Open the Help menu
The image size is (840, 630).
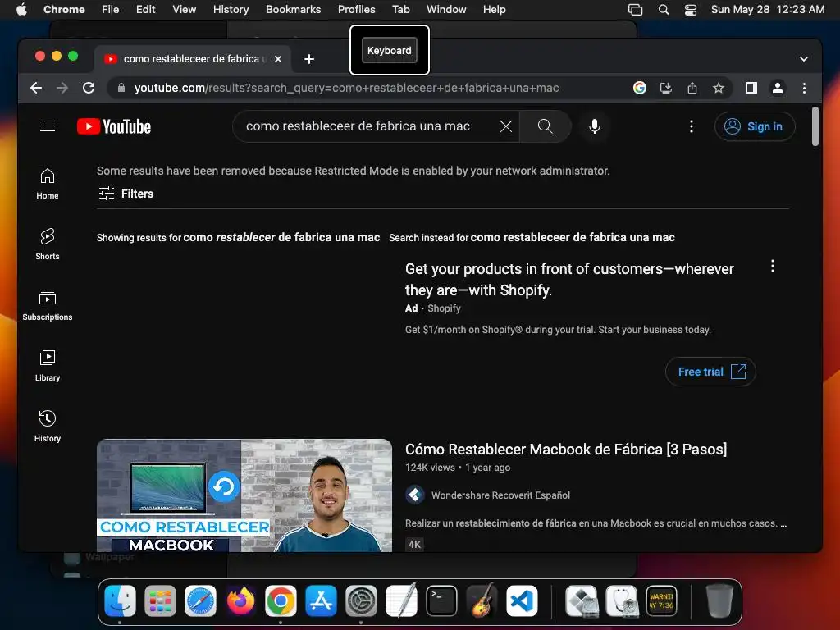pyautogui.click(x=494, y=9)
